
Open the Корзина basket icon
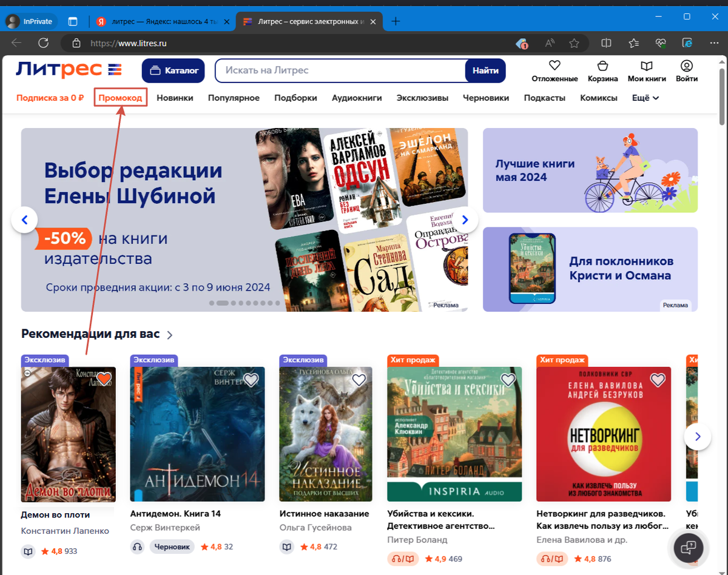pyautogui.click(x=602, y=66)
